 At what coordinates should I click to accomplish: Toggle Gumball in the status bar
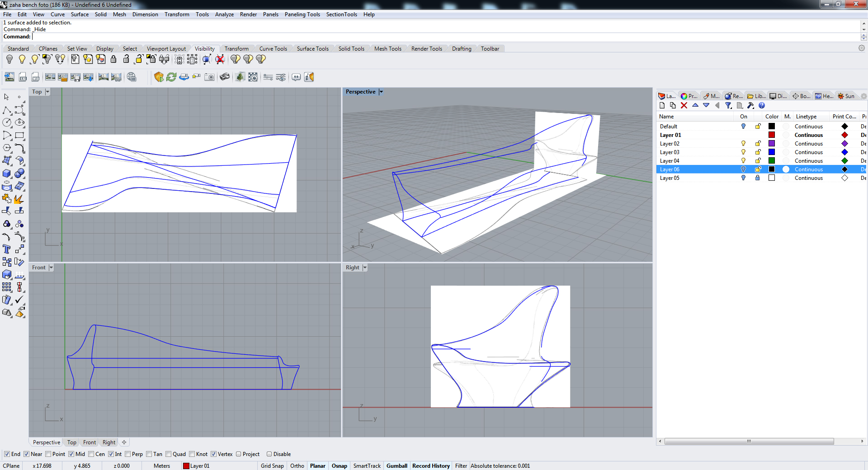click(397, 466)
